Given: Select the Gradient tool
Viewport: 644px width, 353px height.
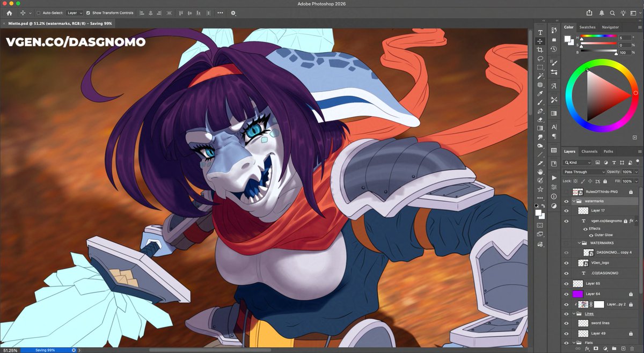Looking at the screenshot, I should [540, 129].
